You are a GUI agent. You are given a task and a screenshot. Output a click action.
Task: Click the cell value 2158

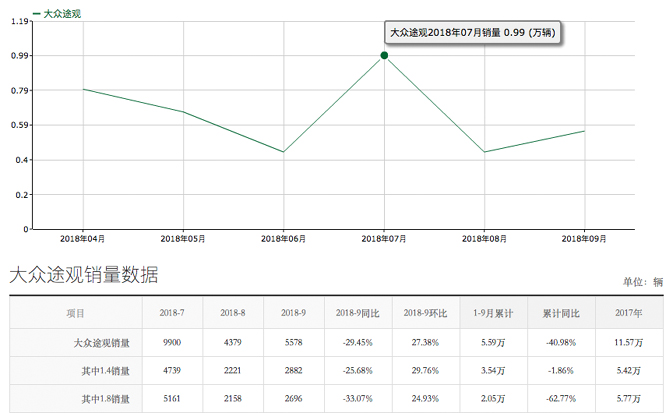point(233,399)
